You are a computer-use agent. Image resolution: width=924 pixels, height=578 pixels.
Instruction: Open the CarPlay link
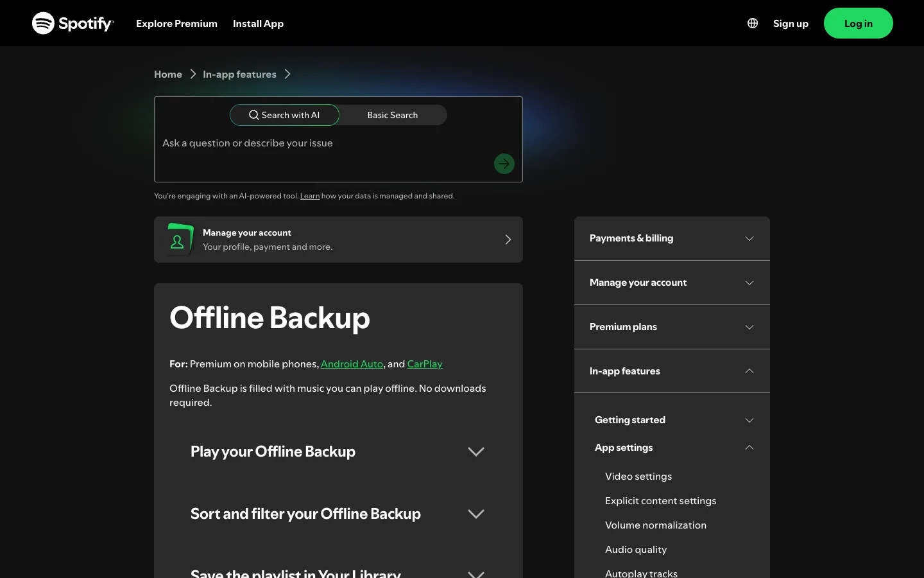coord(425,363)
